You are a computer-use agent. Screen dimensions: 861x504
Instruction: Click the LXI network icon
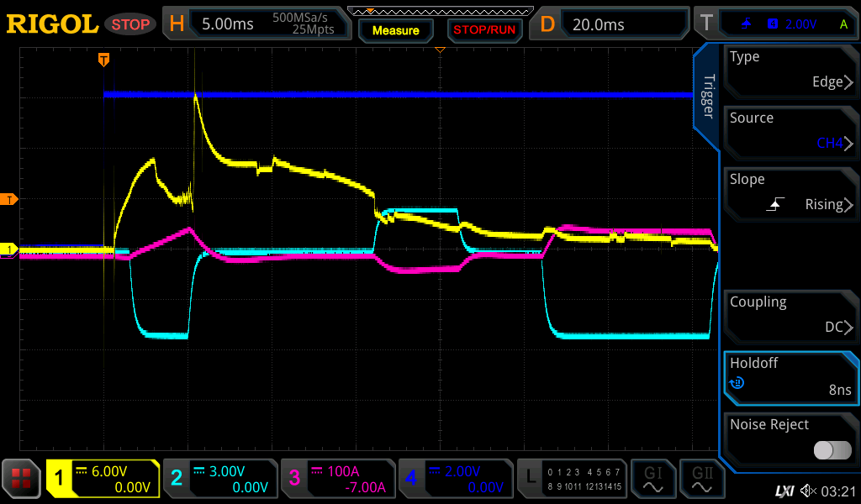(x=784, y=490)
